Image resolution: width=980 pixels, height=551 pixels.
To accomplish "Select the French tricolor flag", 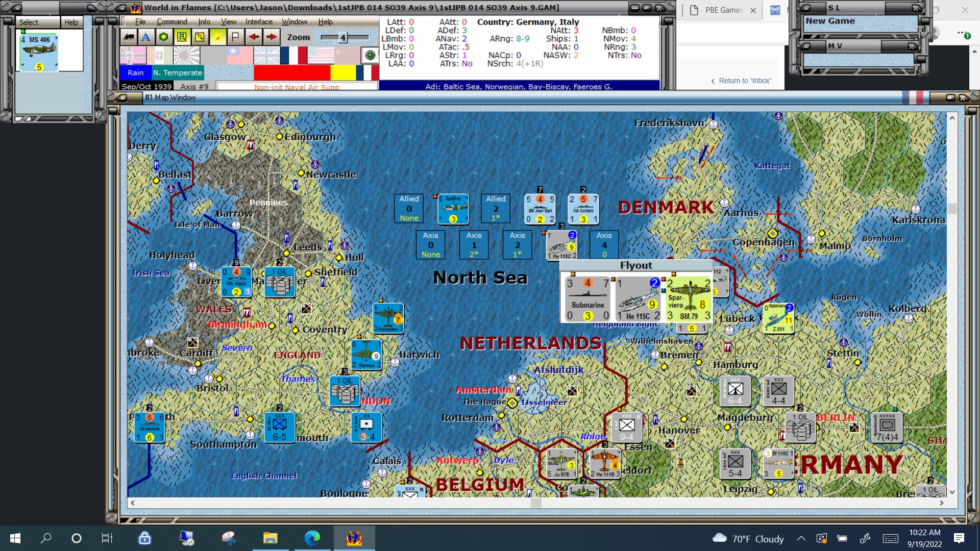I will [293, 55].
